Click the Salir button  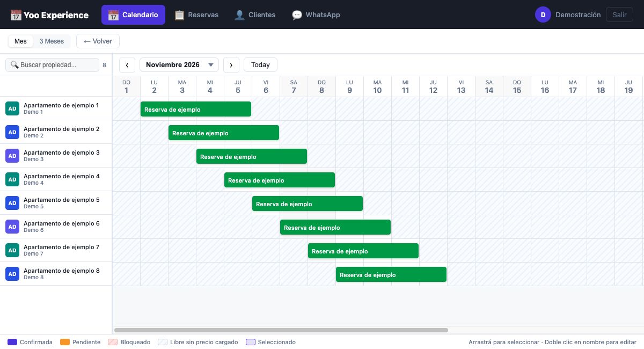pyautogui.click(x=619, y=15)
